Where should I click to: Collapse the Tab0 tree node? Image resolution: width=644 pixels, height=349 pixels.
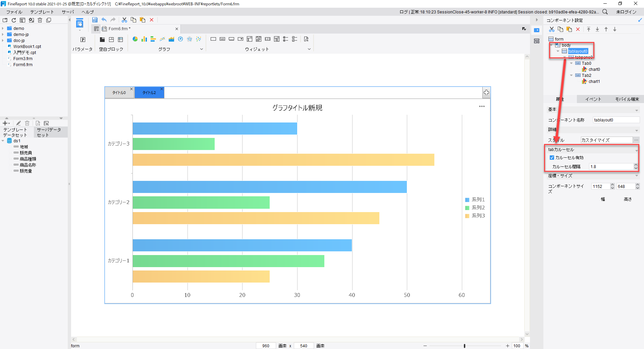572,63
